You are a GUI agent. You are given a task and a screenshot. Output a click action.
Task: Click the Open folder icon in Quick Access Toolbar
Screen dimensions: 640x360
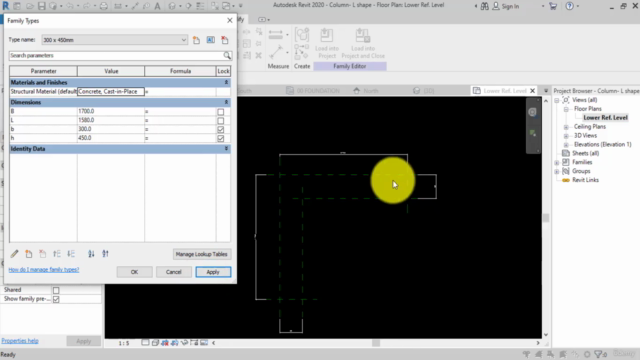coord(30,6)
